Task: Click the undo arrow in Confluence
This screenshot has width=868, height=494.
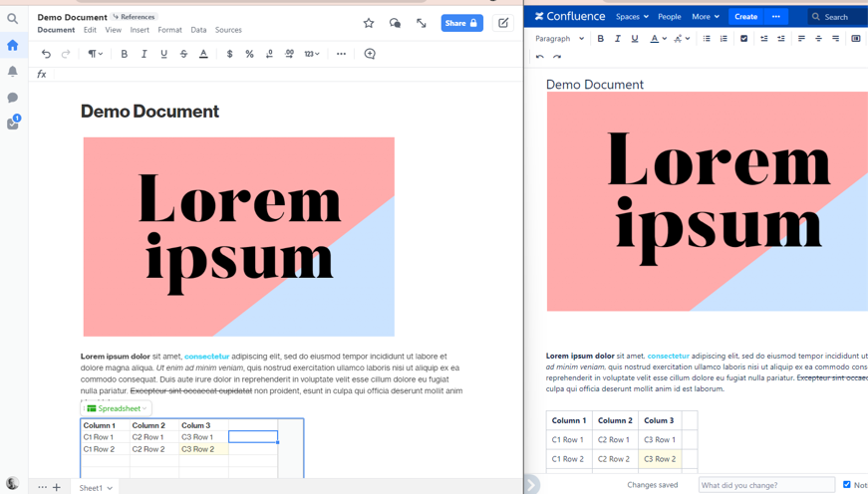Action: click(540, 58)
